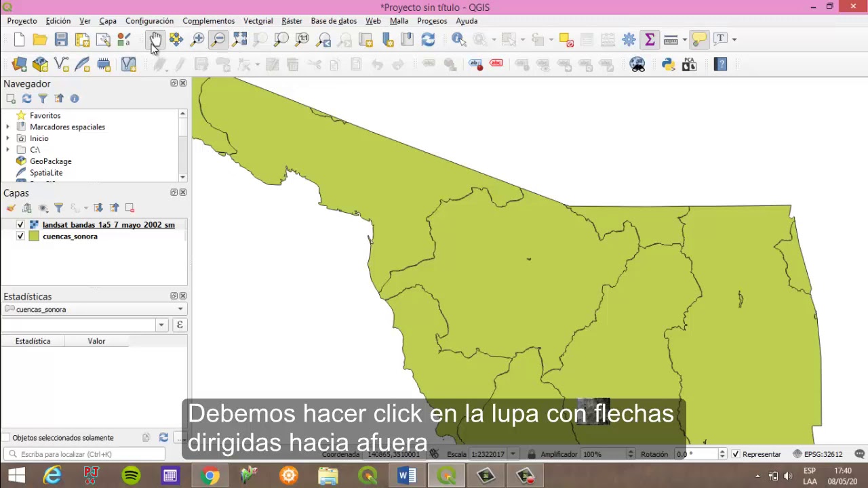Click the expression epsilon button in Estadísticas
Screen dimensions: 868x488
(x=180, y=325)
